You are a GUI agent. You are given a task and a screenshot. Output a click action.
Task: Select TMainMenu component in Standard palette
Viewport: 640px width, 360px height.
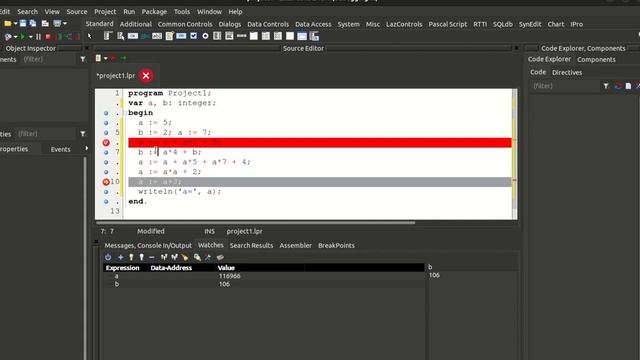(x=107, y=36)
